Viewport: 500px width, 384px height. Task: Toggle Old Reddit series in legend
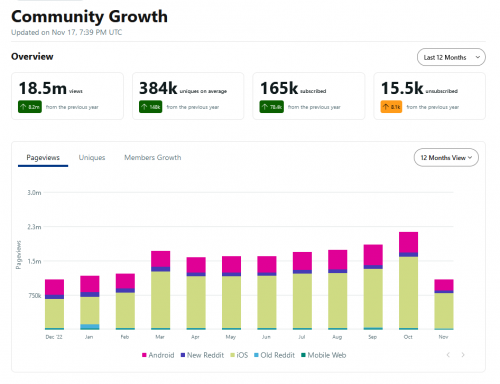(274, 355)
